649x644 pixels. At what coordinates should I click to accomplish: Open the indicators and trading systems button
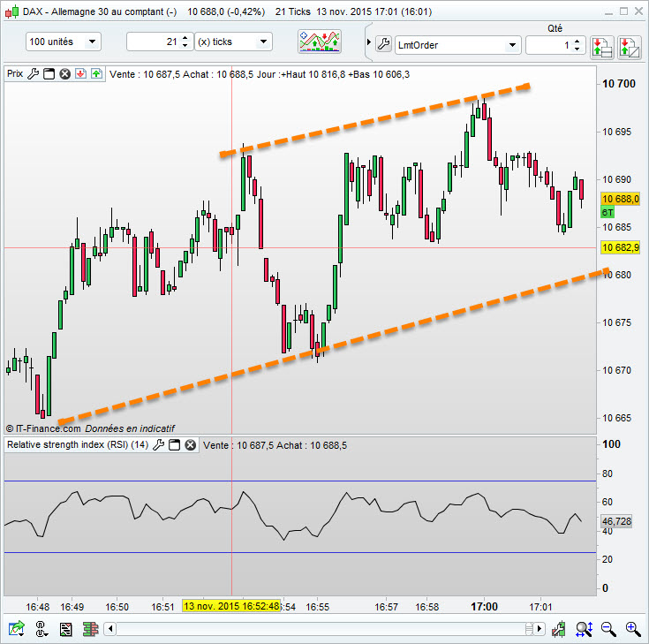point(320,42)
